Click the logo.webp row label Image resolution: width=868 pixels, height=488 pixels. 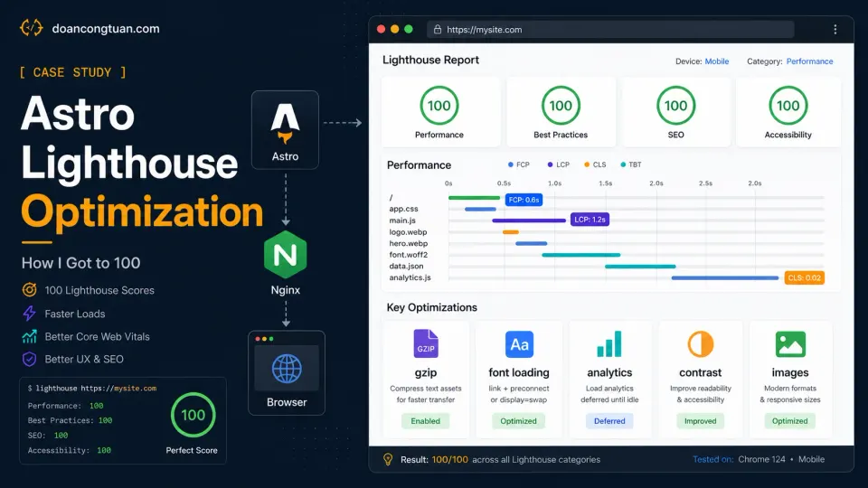click(408, 232)
